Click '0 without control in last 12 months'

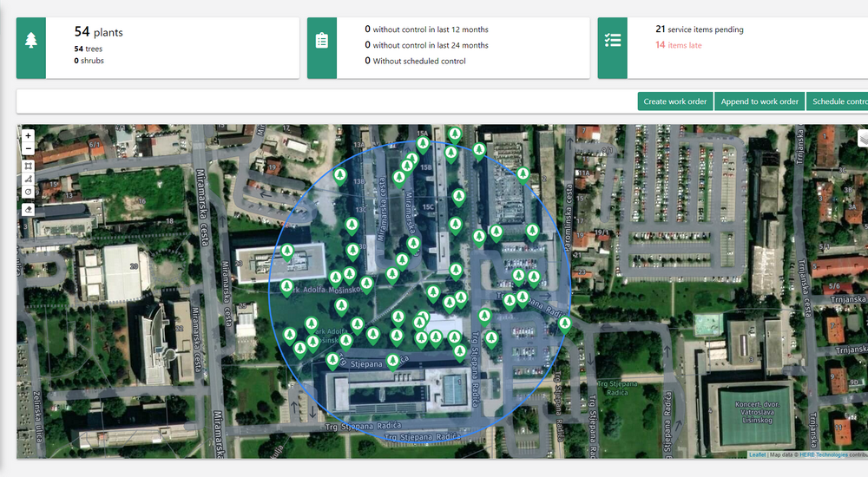pyautogui.click(x=426, y=29)
